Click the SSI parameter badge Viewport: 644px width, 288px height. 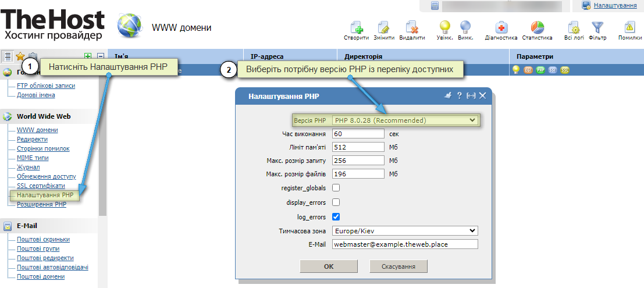coord(553,70)
